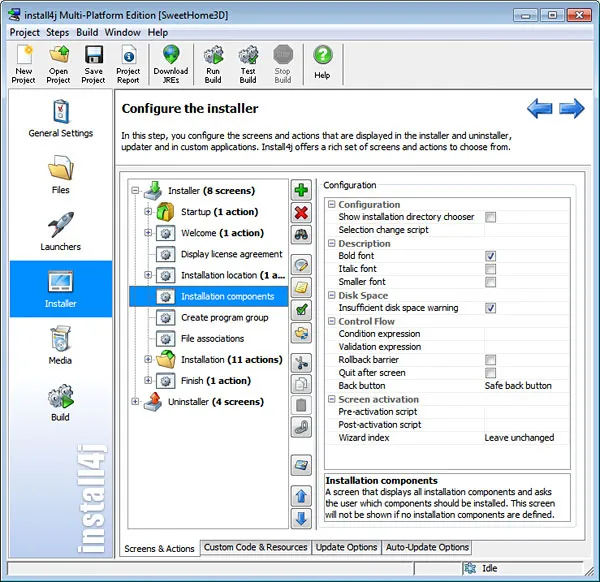Open the Steps menu
This screenshot has height=582, width=600.
click(57, 33)
